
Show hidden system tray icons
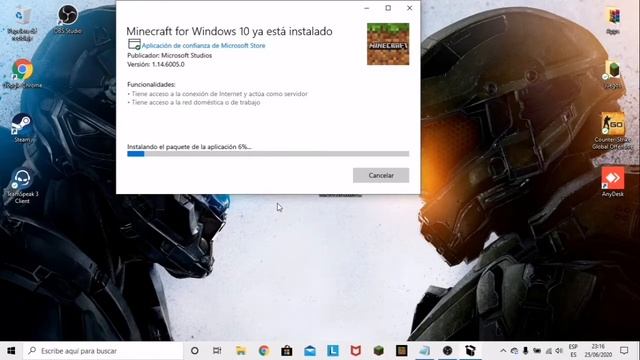503,351
